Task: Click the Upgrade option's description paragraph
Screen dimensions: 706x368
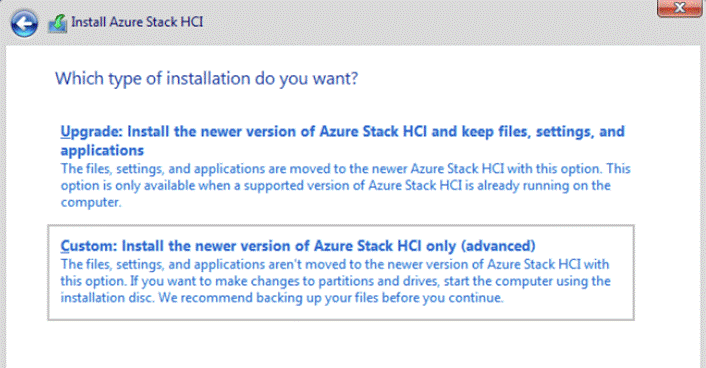Action: (x=345, y=185)
